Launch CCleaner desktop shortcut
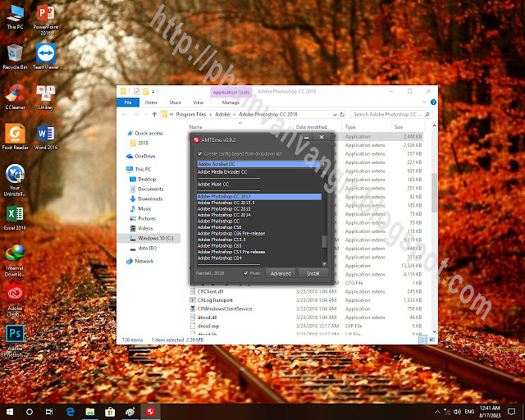 coord(15,97)
